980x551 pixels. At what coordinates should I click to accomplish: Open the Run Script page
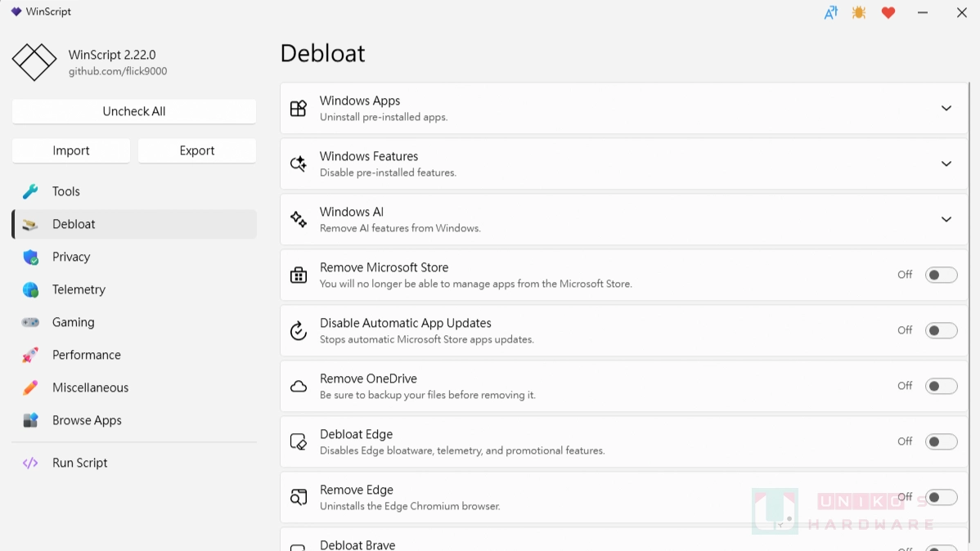(134, 463)
